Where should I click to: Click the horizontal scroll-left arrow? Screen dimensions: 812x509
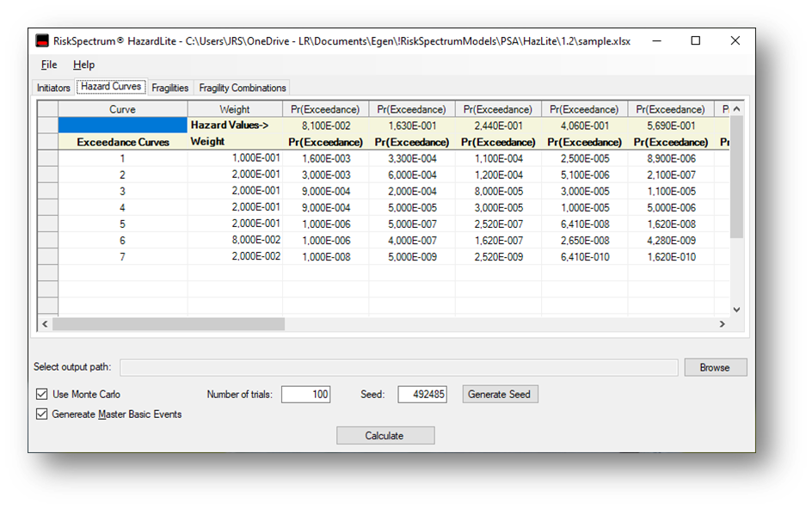[x=45, y=324]
